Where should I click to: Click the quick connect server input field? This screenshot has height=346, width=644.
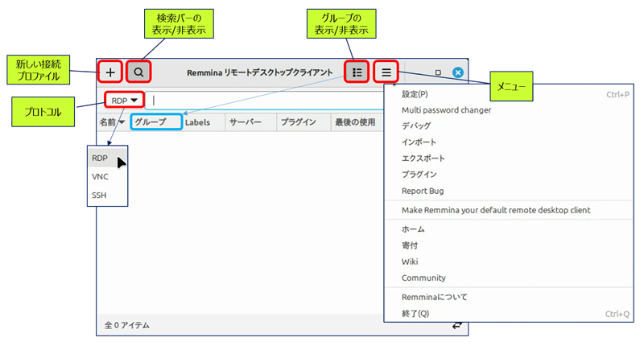265,101
